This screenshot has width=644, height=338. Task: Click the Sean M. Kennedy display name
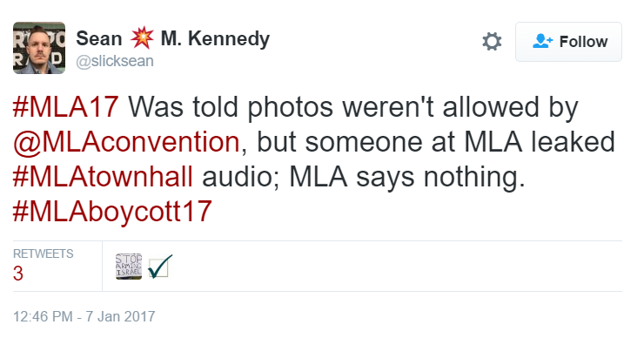173,38
